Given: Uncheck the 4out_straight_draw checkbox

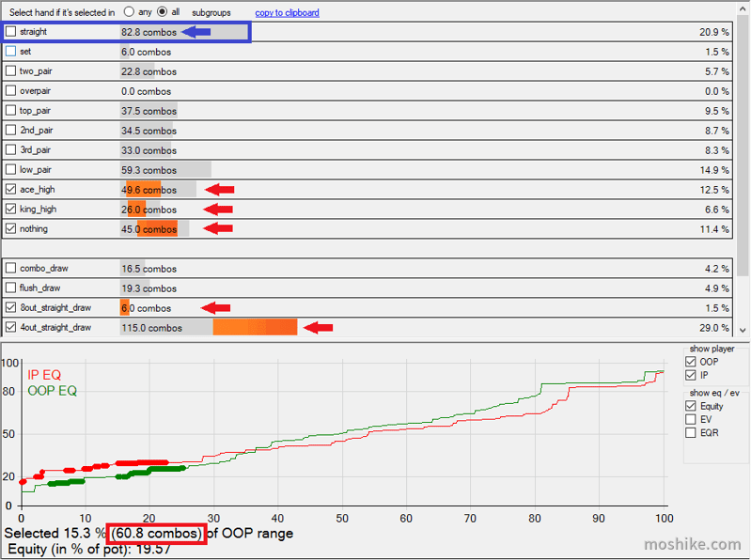Looking at the screenshot, I should 10,327.
